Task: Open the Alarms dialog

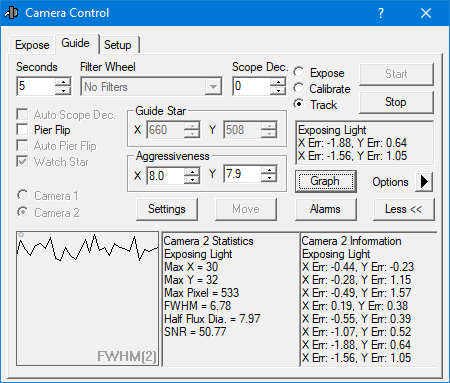Action: (325, 209)
